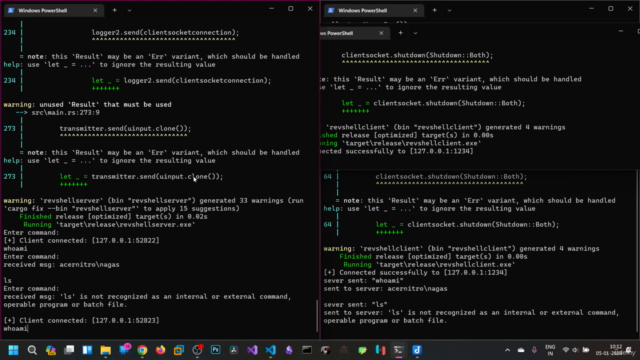The height and width of the screenshot is (360, 640).
Task: Minimize the back right PowerShell window
Action: [591, 9]
